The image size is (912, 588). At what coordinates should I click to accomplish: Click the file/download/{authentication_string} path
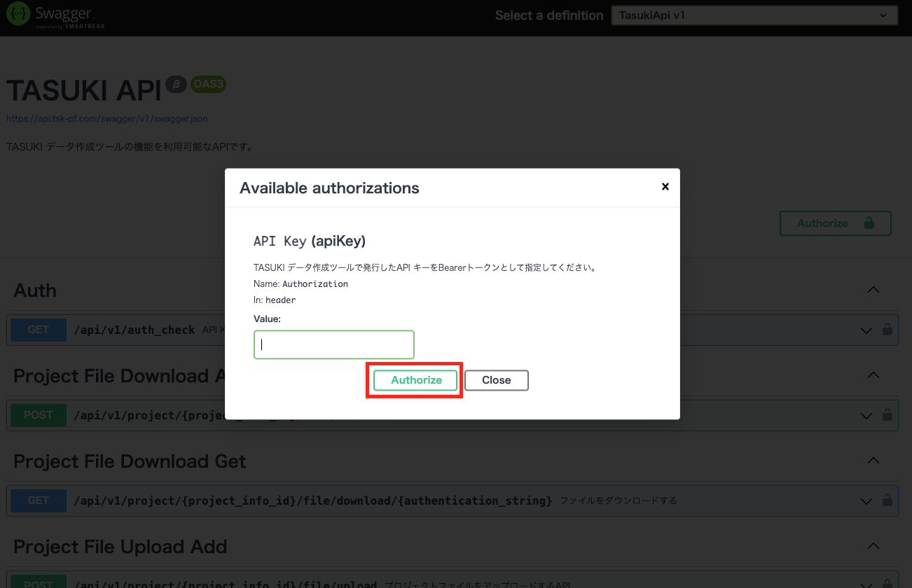click(313, 500)
